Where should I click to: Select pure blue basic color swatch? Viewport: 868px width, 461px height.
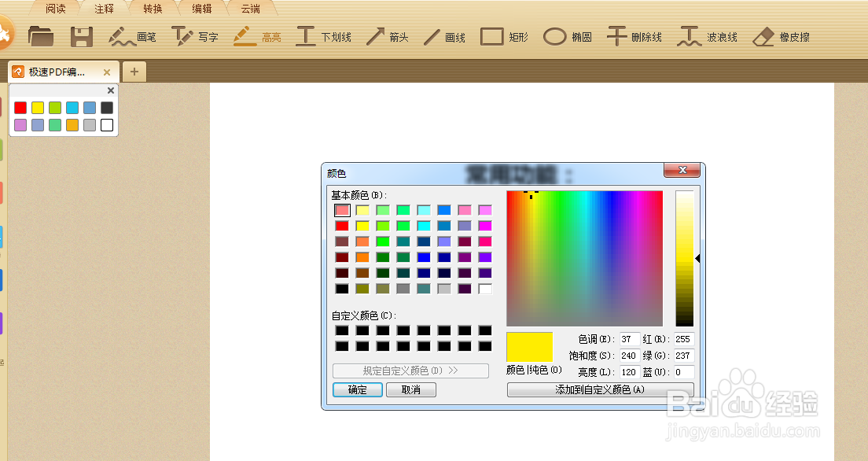(424, 257)
